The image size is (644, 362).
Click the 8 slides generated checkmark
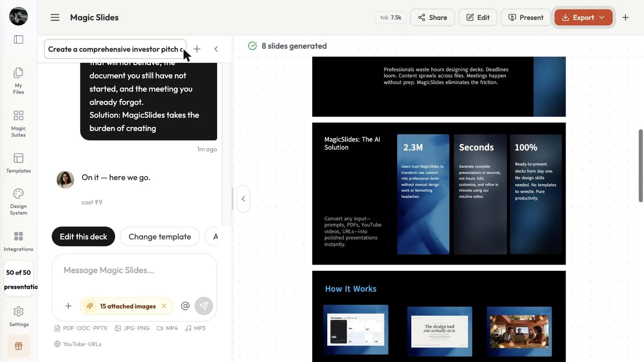click(253, 46)
